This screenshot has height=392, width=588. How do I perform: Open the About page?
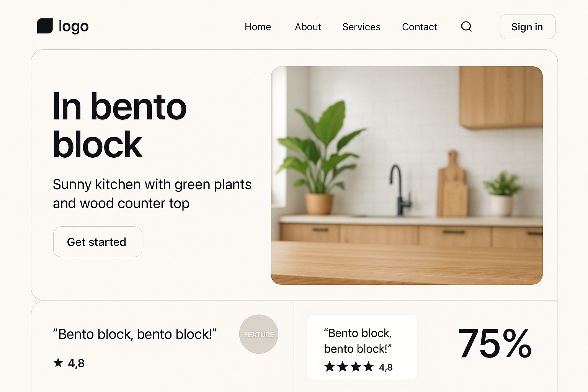click(x=308, y=27)
